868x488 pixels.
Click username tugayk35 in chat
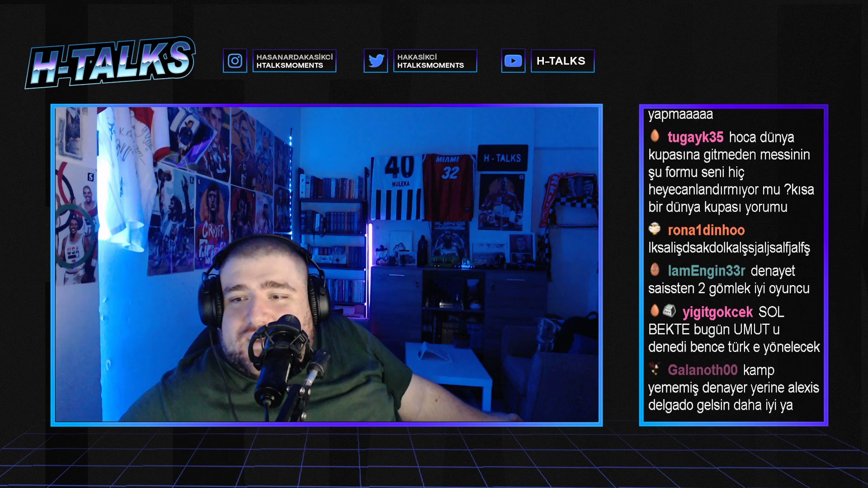(695, 137)
